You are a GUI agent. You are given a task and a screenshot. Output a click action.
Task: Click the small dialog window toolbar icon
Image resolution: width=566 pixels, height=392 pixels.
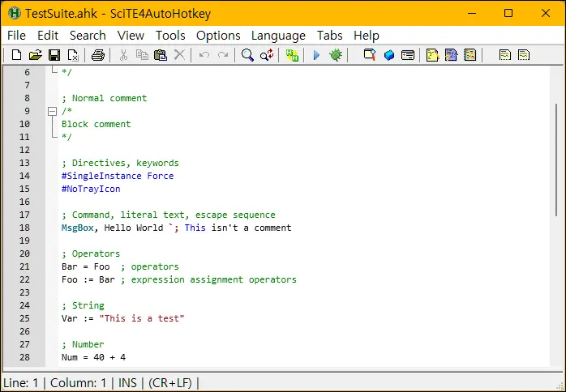point(408,55)
